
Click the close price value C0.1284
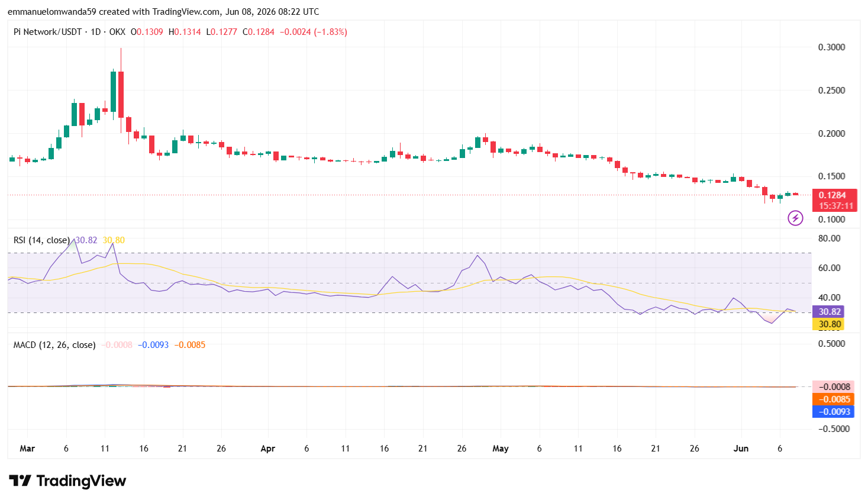click(x=259, y=32)
